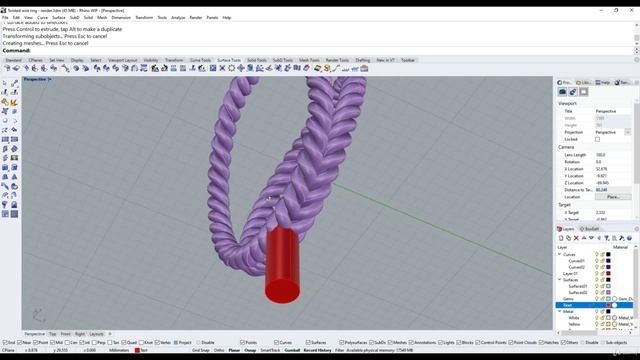Click the select arrow tool in left sidebar
640x360 pixels.
(5, 83)
